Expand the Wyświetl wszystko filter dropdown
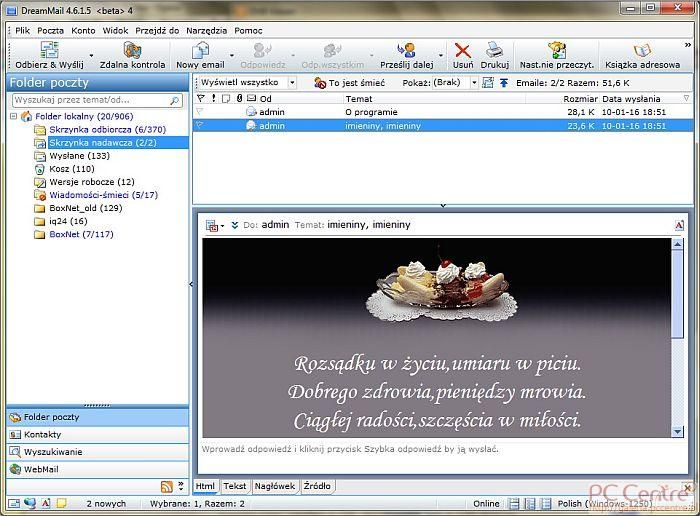The image size is (700, 516). click(291, 83)
